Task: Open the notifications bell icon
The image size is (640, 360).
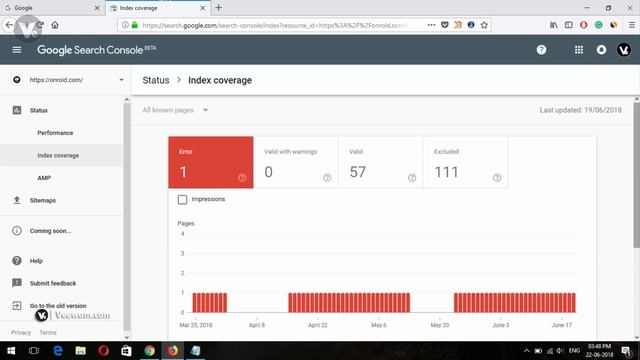Action: pyautogui.click(x=601, y=50)
